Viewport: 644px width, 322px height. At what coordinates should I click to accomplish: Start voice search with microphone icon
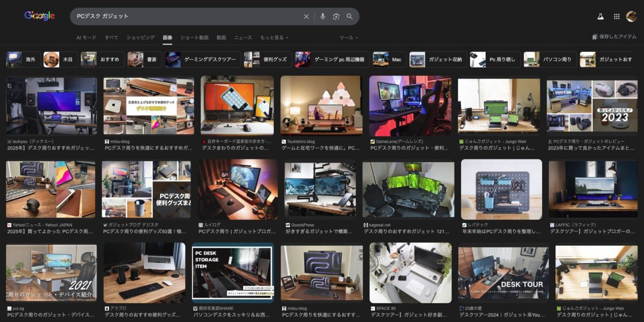(x=323, y=17)
